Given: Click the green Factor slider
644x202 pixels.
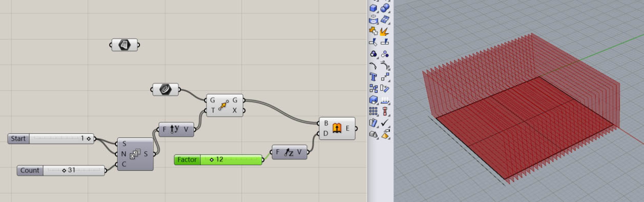Looking at the screenshot, I should (x=219, y=159).
